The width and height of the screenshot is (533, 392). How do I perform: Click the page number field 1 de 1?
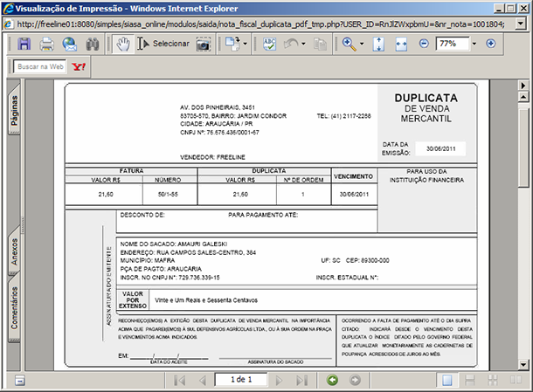click(x=242, y=380)
